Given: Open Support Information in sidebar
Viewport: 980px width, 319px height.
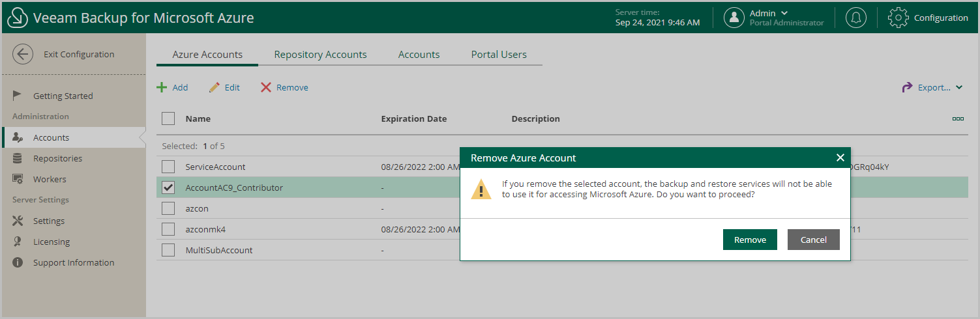Looking at the screenshot, I should tap(73, 262).
